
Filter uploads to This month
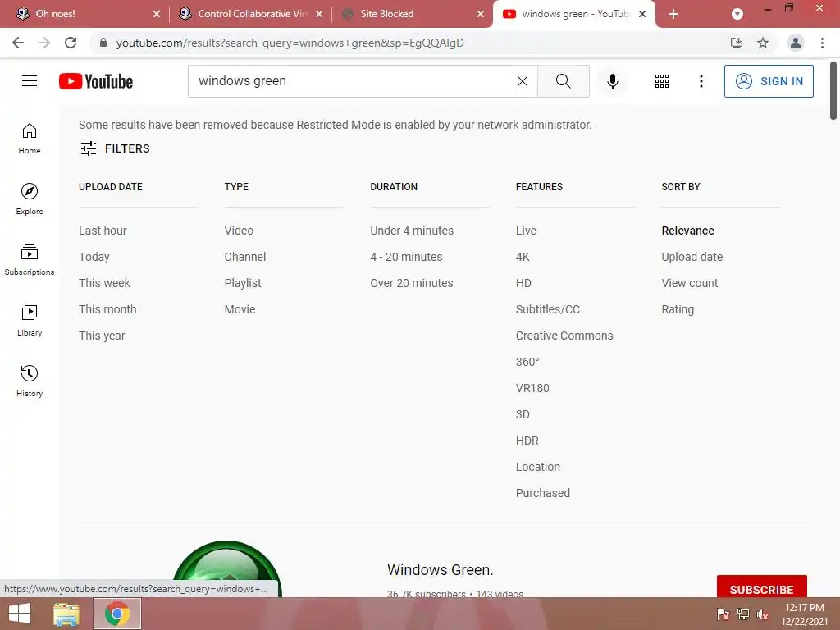click(x=107, y=309)
